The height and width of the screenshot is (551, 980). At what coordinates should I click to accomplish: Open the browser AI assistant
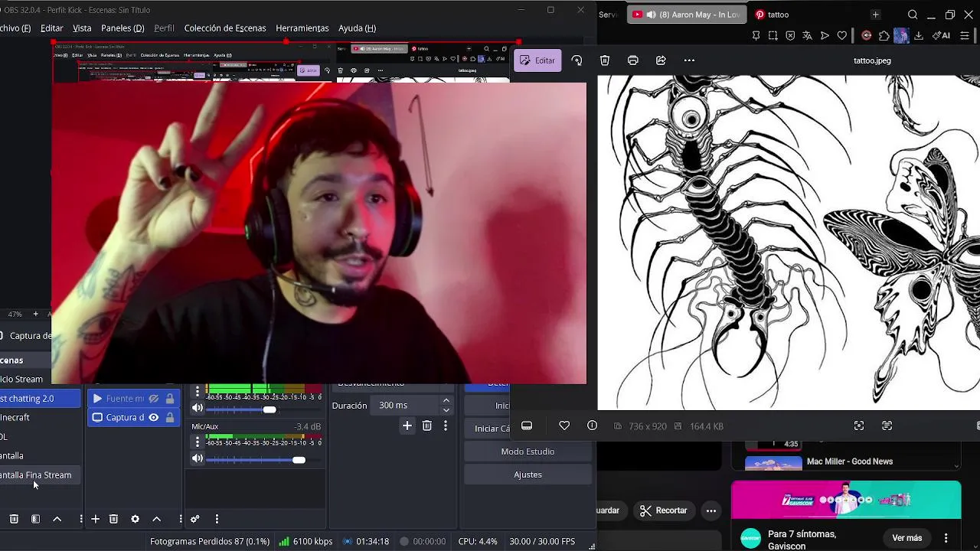click(941, 35)
